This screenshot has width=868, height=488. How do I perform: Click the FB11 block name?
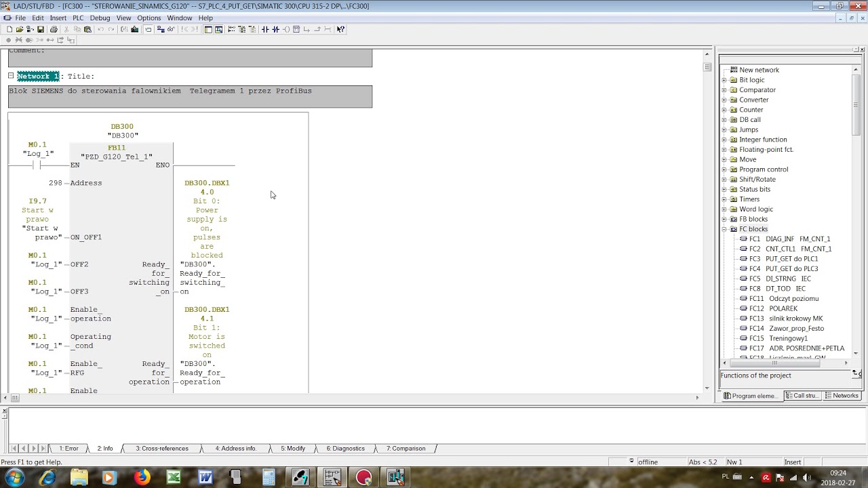point(117,148)
